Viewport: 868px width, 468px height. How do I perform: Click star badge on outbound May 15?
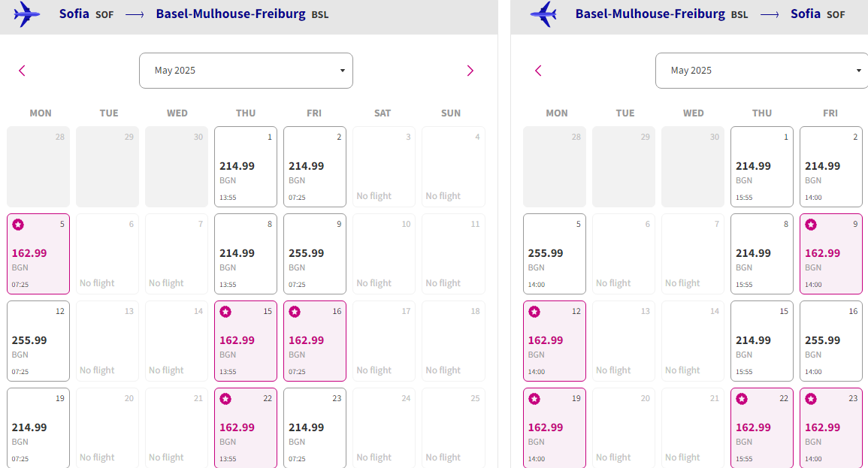coord(225,312)
